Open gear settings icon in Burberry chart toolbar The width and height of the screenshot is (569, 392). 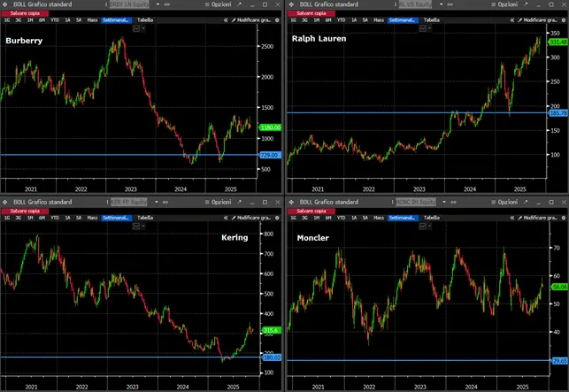pos(277,20)
